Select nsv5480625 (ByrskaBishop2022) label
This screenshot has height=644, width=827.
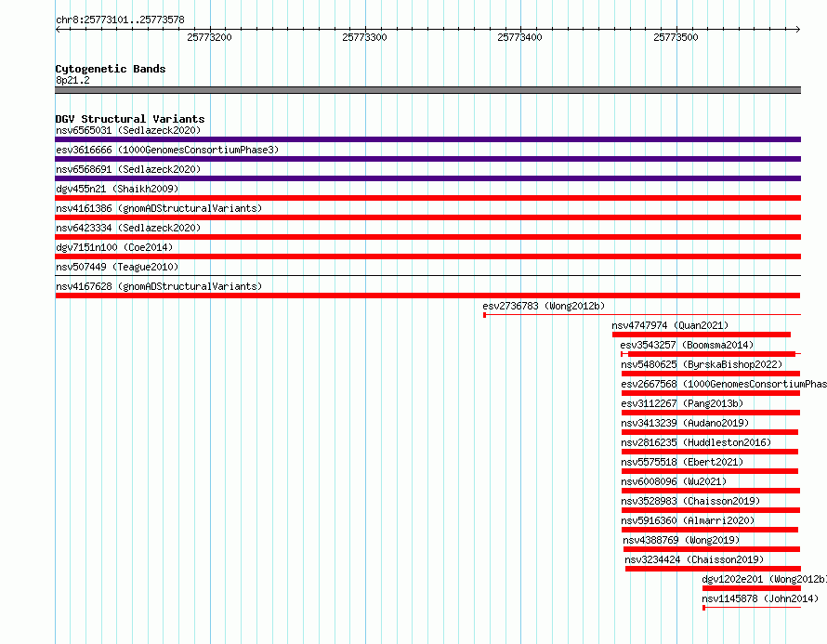point(702,364)
